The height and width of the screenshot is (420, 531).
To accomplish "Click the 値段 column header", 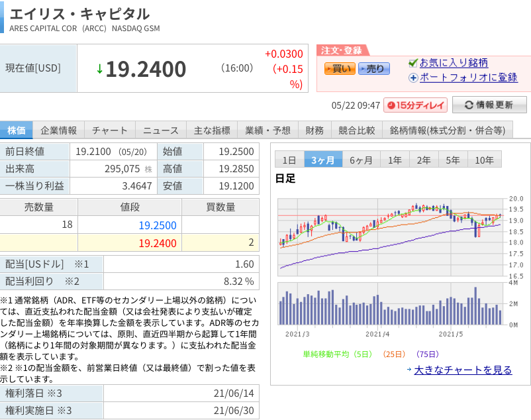I will [130, 207].
